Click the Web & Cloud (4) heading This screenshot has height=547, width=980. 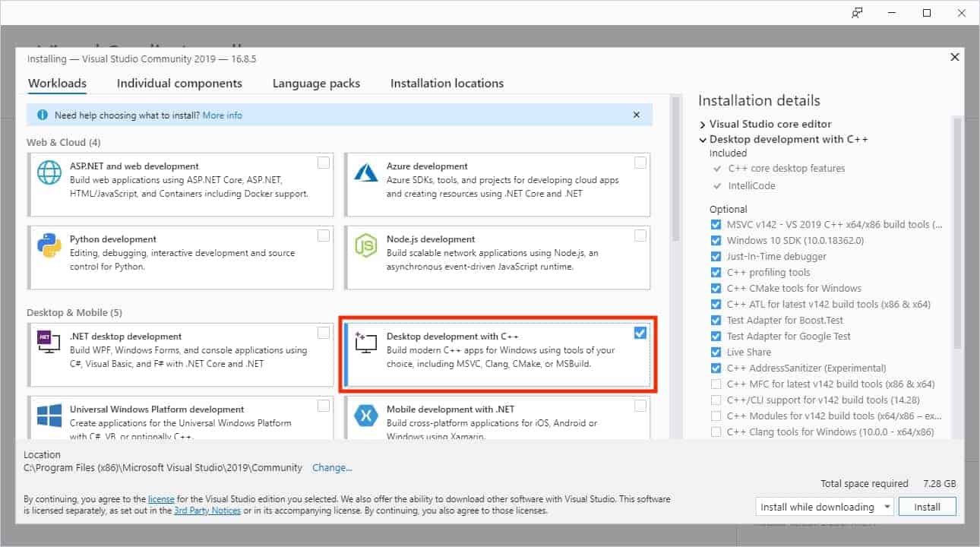coord(63,143)
